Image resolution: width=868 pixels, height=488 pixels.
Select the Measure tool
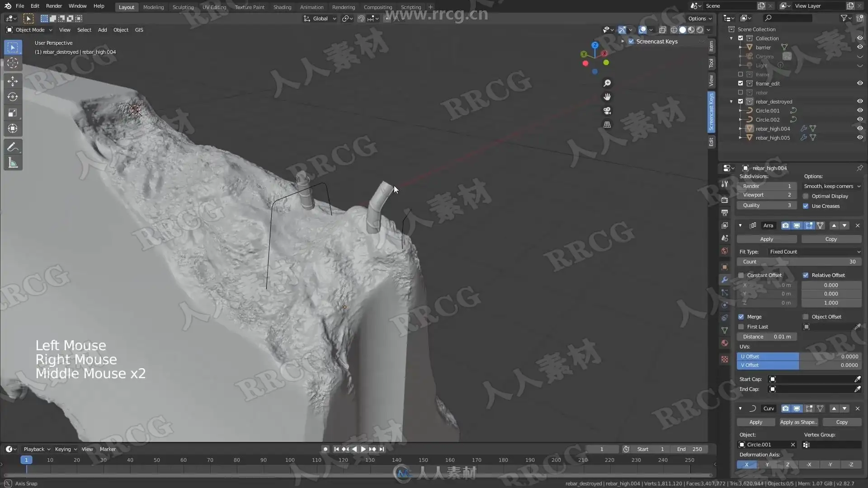coord(13,163)
